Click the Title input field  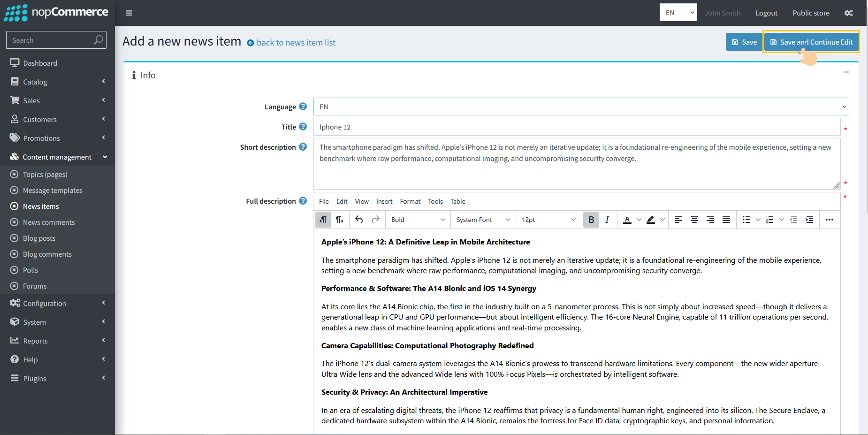pos(576,127)
